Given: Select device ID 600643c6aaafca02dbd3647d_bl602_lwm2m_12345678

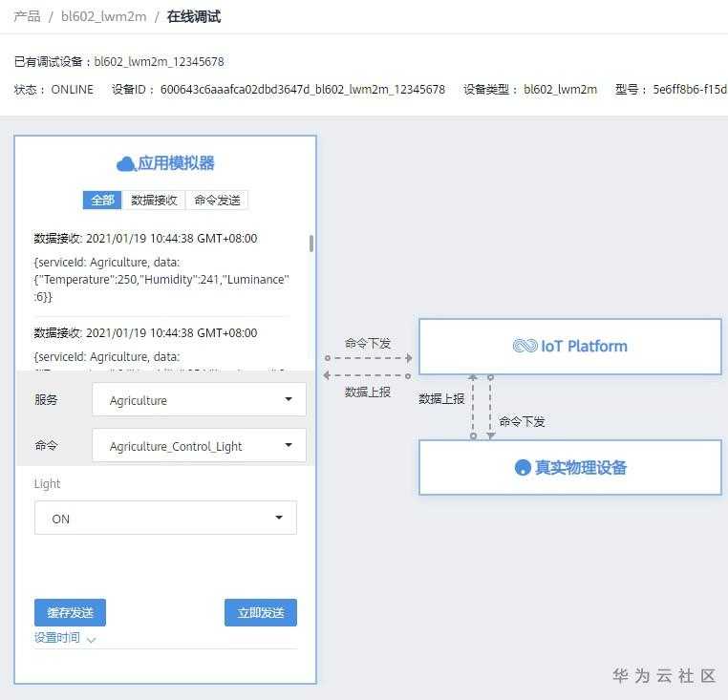Looking at the screenshot, I should [x=303, y=89].
